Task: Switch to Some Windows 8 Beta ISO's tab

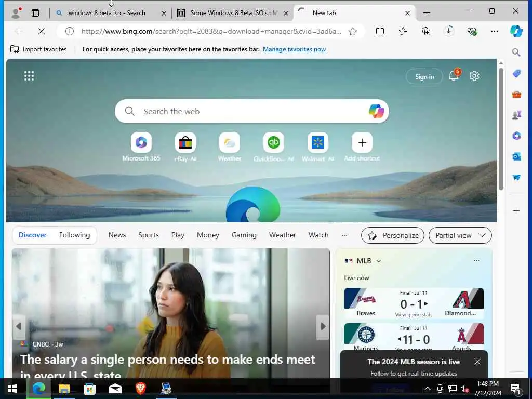Action: [233, 13]
